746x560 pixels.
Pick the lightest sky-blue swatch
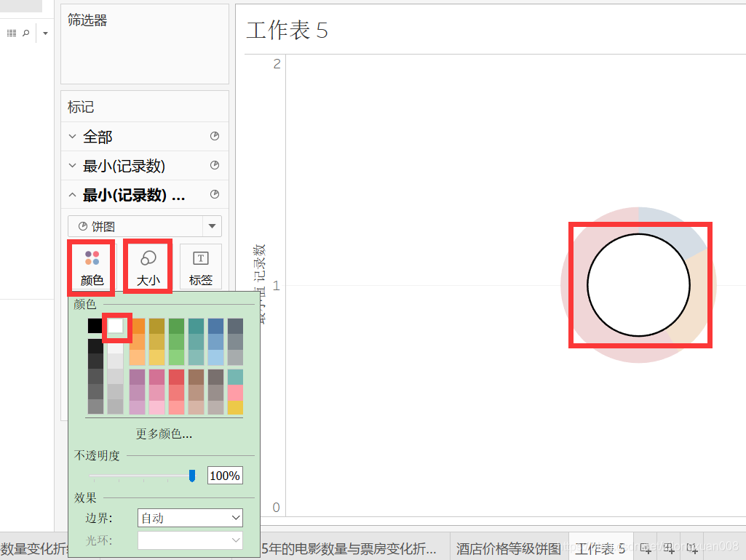tap(215, 358)
